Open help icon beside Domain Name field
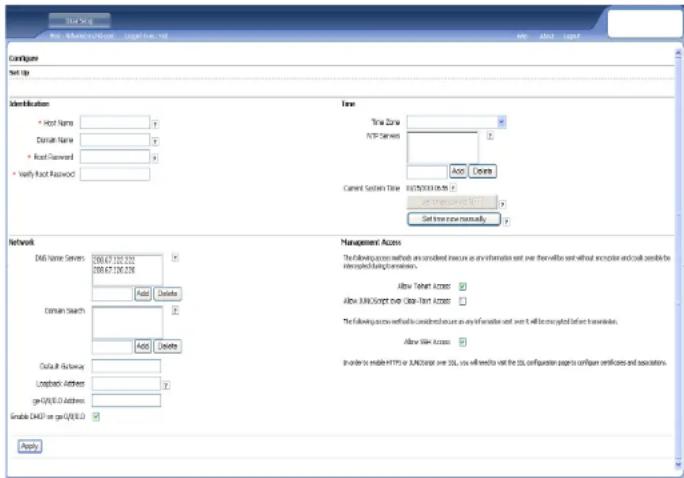 [x=155, y=141]
